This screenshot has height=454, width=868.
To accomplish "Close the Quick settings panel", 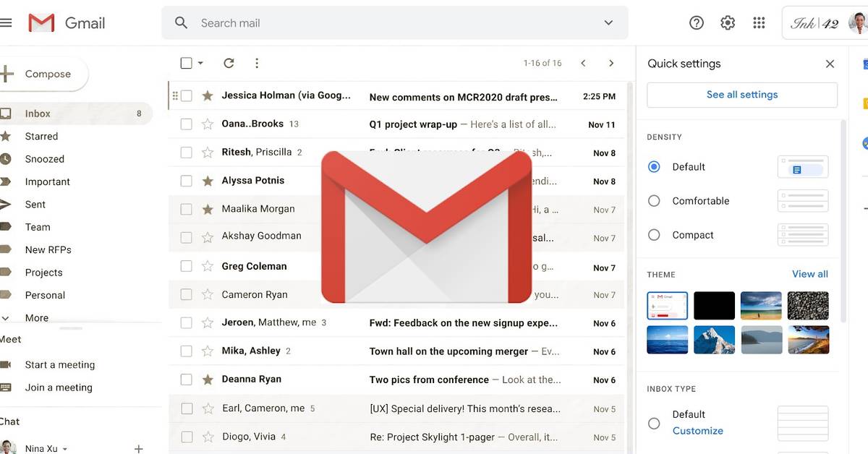I will pyautogui.click(x=830, y=64).
